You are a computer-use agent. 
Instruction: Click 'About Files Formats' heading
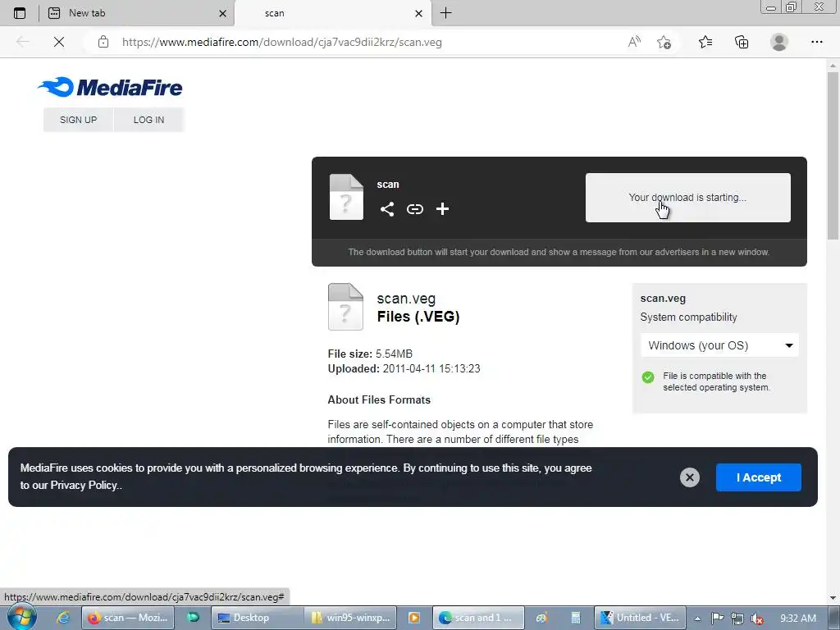[x=379, y=399]
